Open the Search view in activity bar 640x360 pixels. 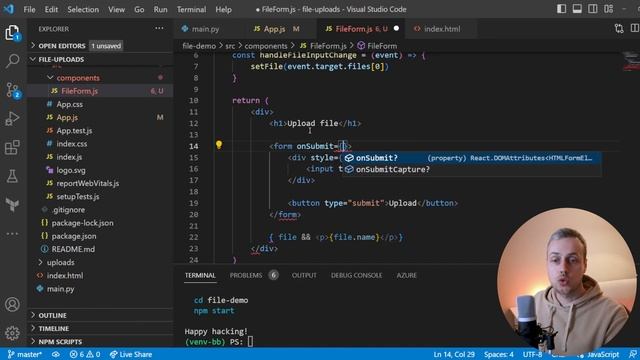(x=12, y=61)
